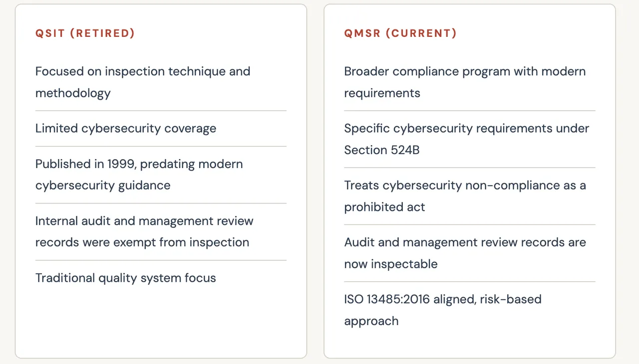Select the 'ISO 13485:2016 aligned' item
This screenshot has height=364, width=639.
point(443,310)
